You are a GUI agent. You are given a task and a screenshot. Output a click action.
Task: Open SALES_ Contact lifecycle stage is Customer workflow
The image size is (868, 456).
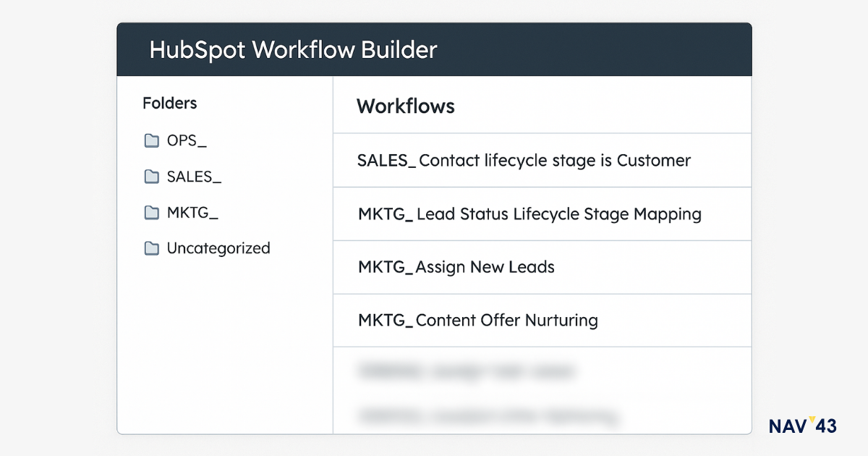pos(524,161)
